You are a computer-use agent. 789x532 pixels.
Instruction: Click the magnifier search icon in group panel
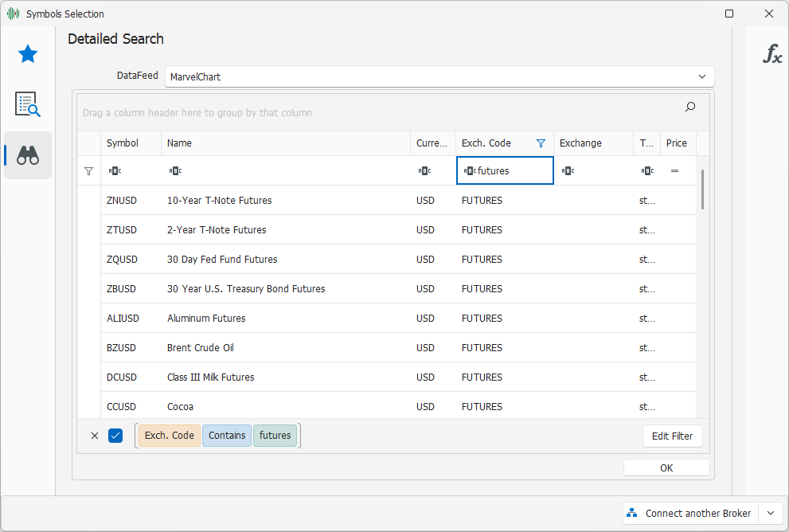pos(689,107)
